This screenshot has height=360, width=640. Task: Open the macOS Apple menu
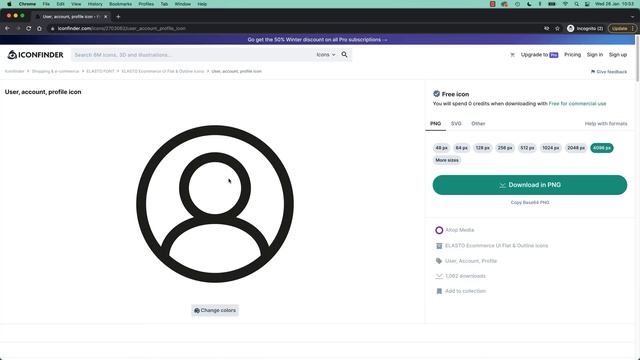[x=9, y=4]
